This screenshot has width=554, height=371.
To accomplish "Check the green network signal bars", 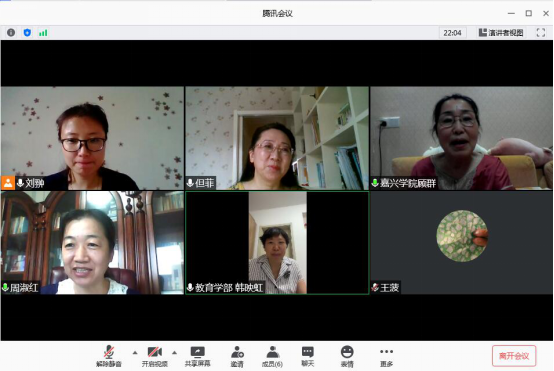I will point(43,33).
